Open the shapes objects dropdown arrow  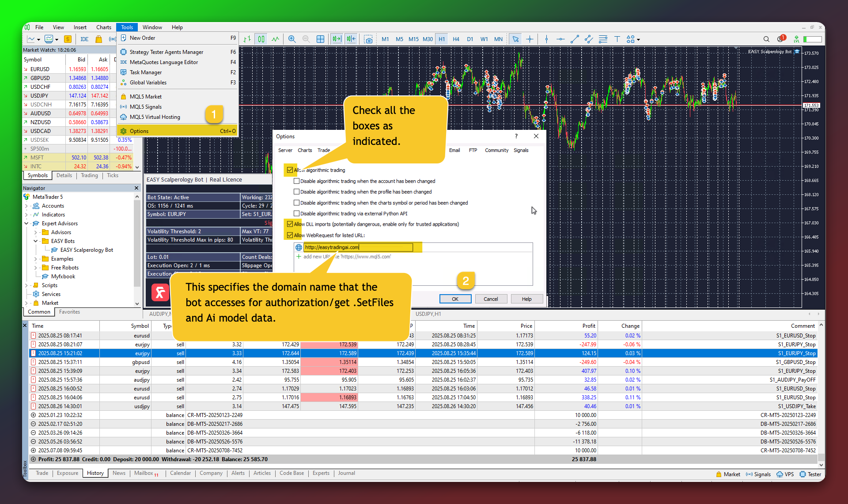coord(638,40)
